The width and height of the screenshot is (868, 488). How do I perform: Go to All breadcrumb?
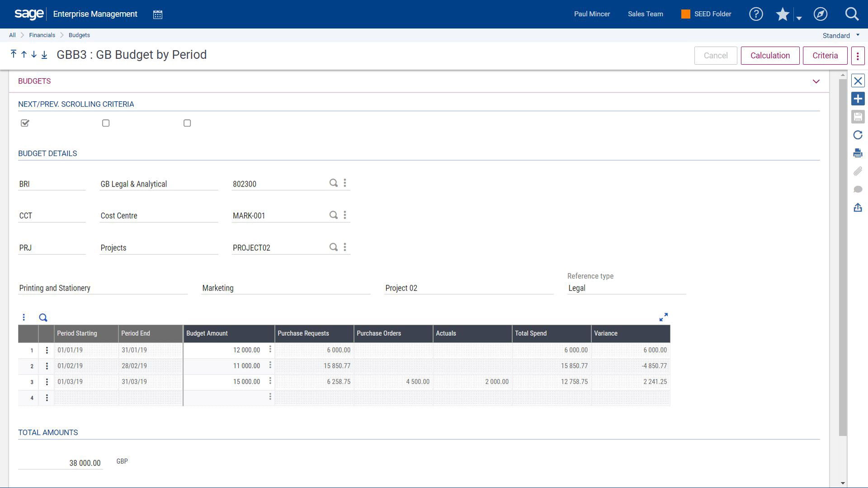click(12, 35)
